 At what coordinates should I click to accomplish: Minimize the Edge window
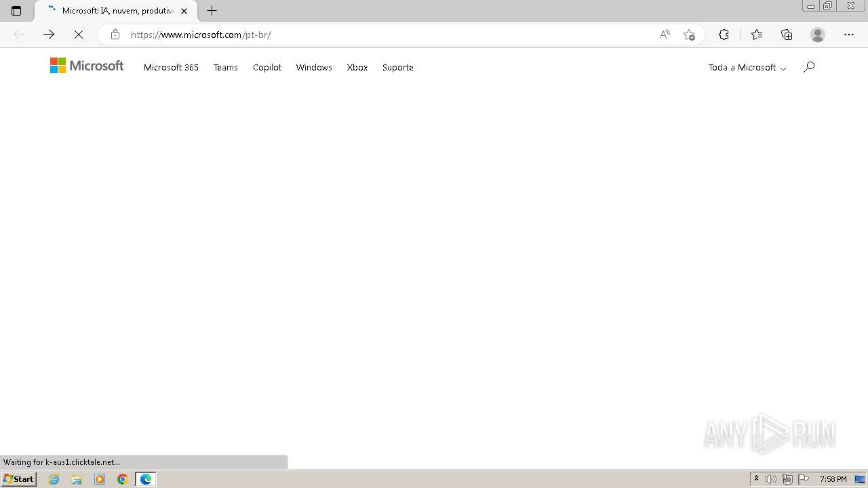[810, 6]
